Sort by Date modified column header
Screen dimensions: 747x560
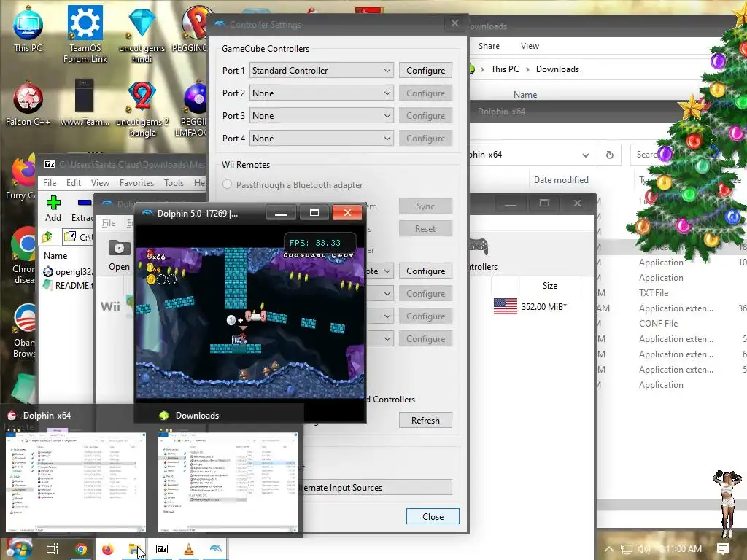coord(561,180)
